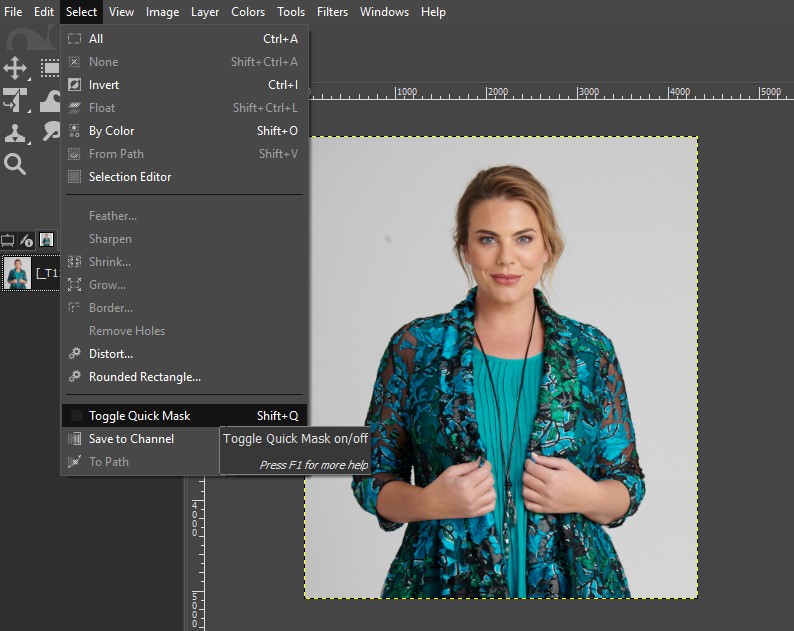Image resolution: width=794 pixels, height=631 pixels.
Task: Select the Smudge tool
Action: point(49,133)
